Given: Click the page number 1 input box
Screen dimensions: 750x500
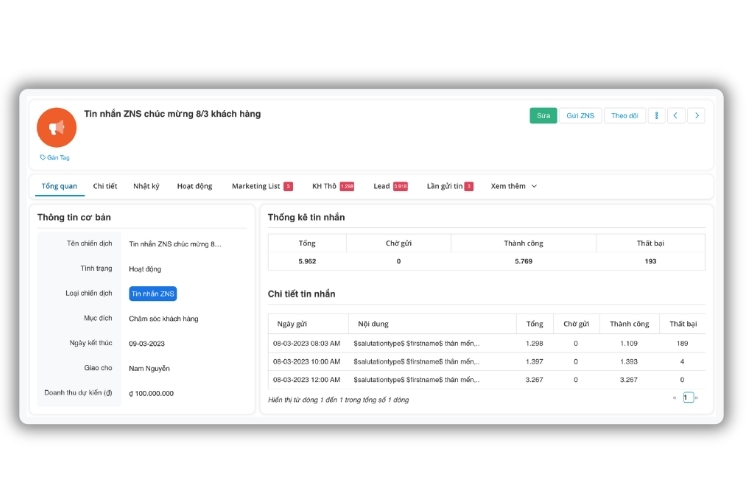Looking at the screenshot, I should [687, 398].
